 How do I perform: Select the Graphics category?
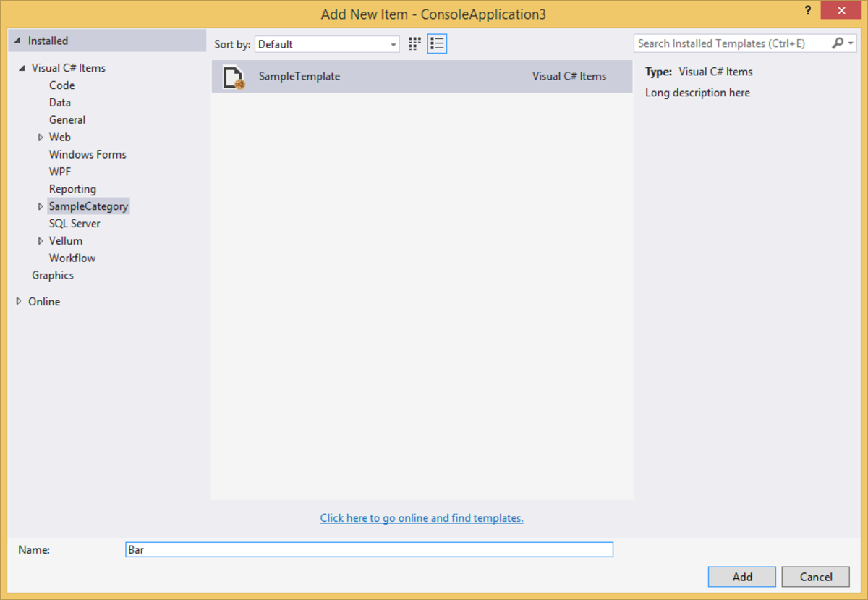coord(53,276)
